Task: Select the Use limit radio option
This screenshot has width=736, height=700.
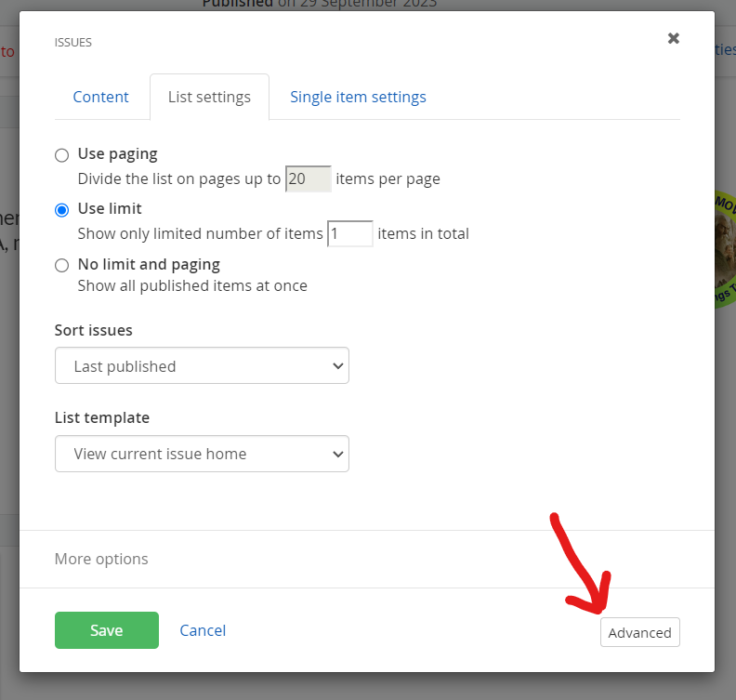Action: [62, 210]
